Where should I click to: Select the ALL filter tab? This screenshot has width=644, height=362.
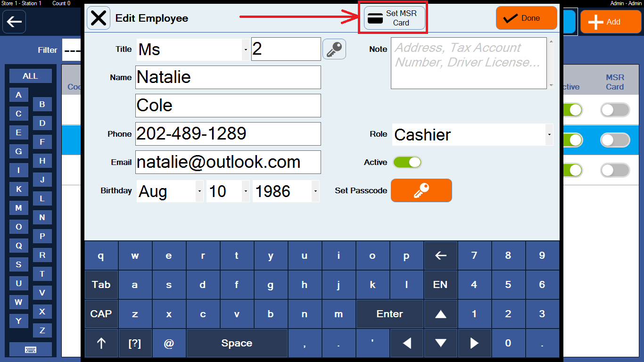pyautogui.click(x=30, y=75)
